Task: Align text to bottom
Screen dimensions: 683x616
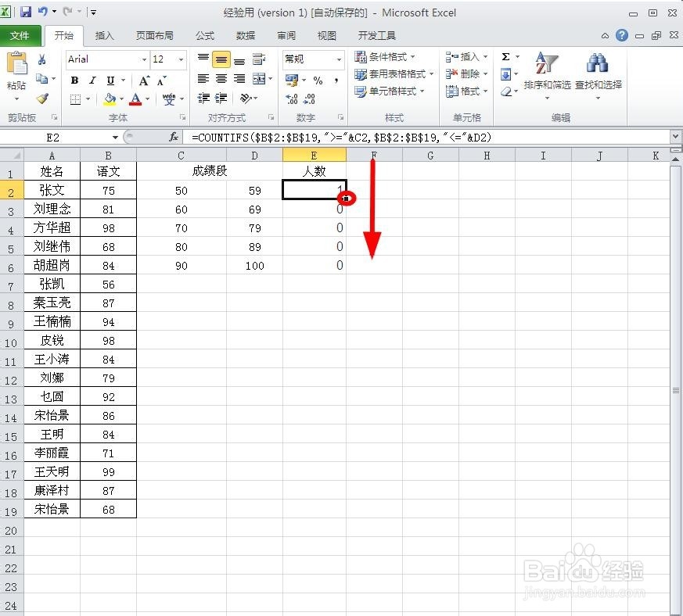Action: (x=239, y=60)
